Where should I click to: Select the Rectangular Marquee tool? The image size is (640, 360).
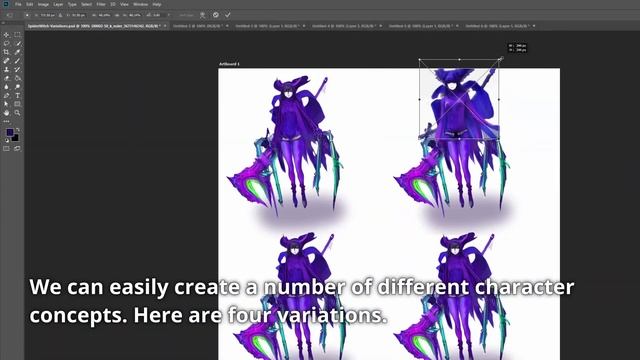coord(18,35)
